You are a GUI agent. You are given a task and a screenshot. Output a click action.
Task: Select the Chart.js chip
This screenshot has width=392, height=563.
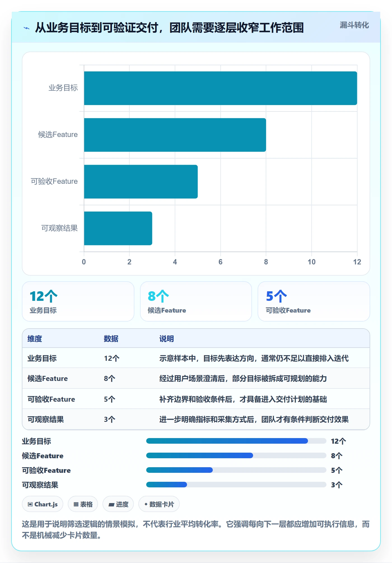(43, 504)
